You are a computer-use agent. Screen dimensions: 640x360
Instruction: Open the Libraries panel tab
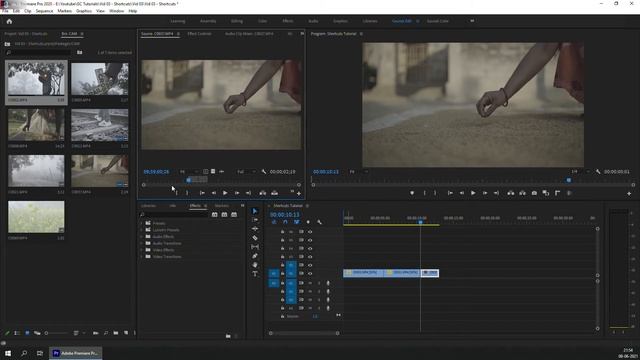click(x=148, y=206)
